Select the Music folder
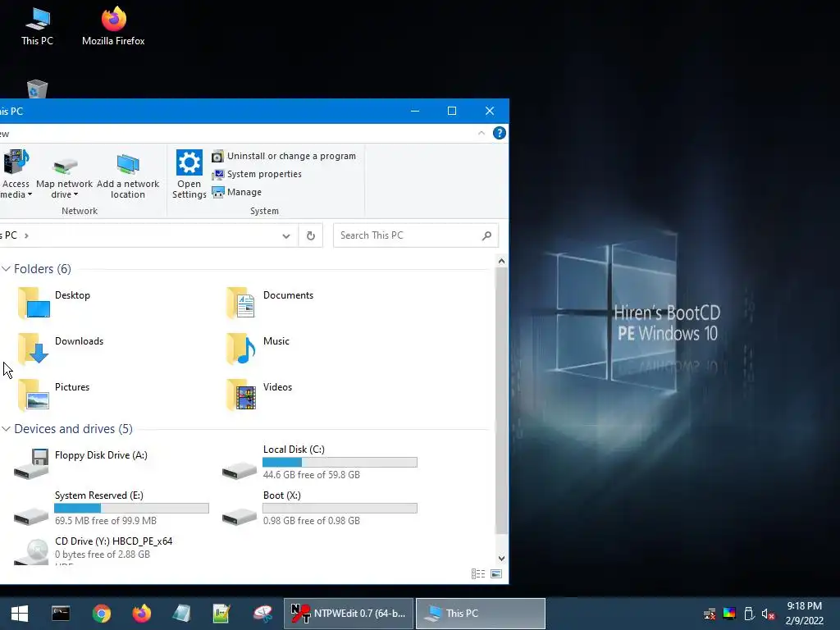Screen dimensions: 840x630 pos(258,349)
